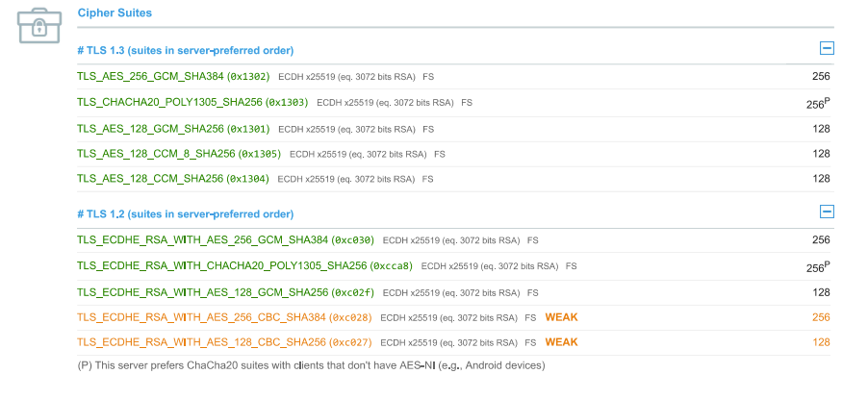Click TLS_ECDHE_RSA_WITH_AES_256_GCM_SHA384 suite name

coord(225,240)
